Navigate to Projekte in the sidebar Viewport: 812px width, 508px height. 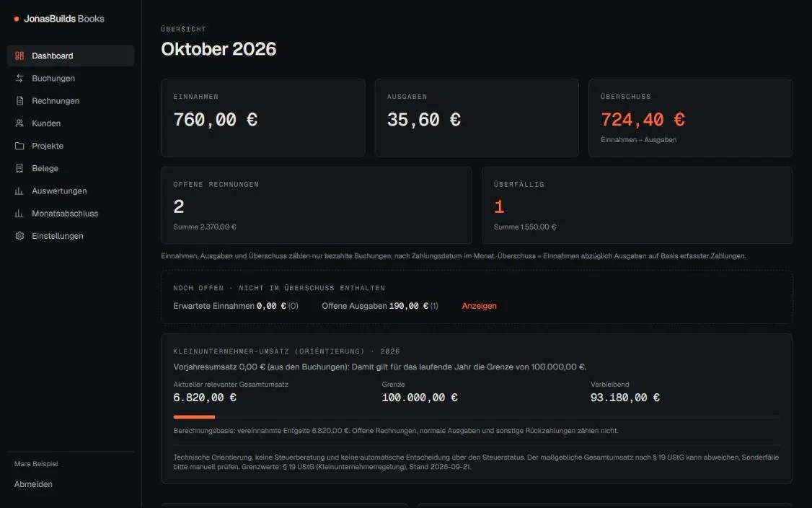[71, 146]
